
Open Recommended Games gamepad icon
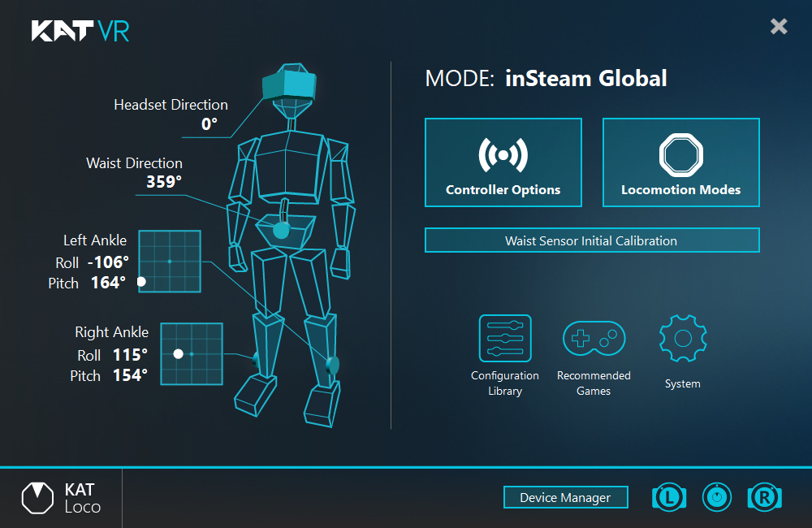click(594, 338)
